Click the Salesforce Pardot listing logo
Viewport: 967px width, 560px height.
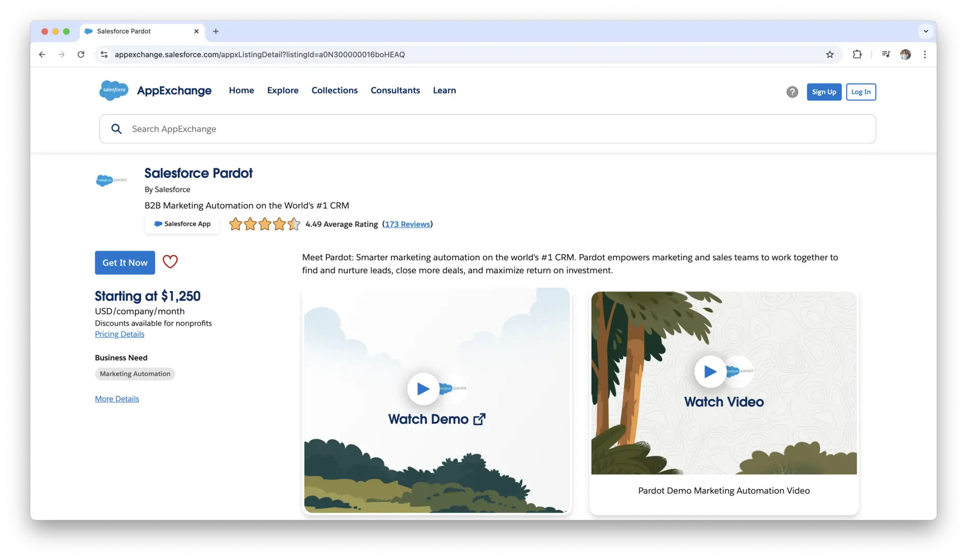[x=111, y=180]
